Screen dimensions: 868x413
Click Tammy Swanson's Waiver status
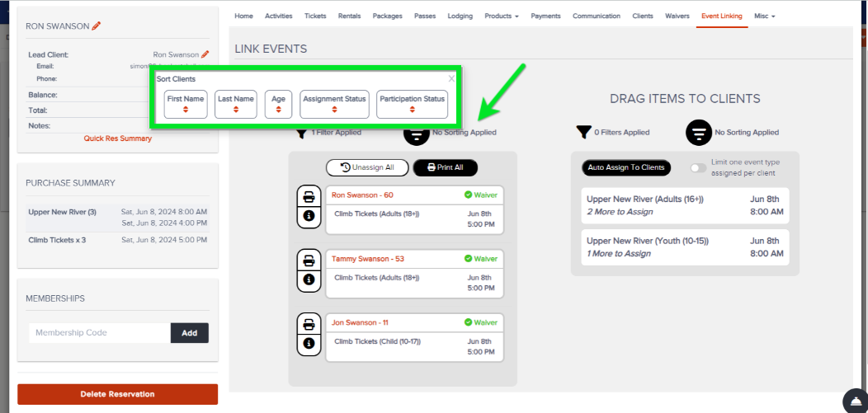[480, 258]
